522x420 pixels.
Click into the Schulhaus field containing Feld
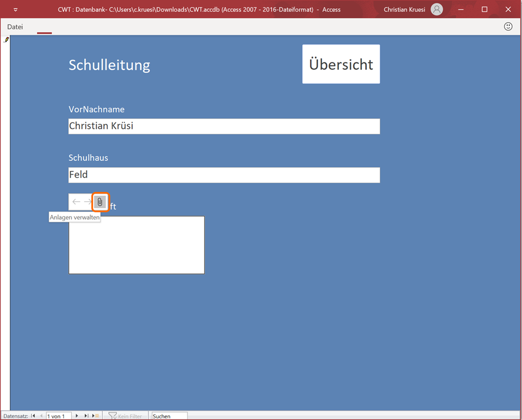224,175
